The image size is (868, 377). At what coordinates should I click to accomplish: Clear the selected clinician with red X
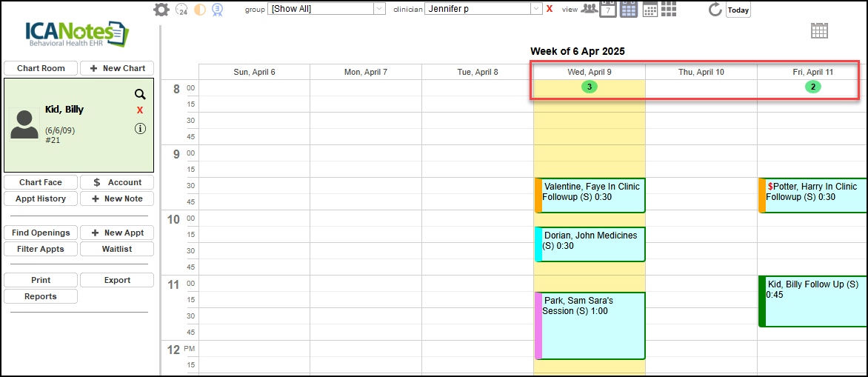click(550, 9)
